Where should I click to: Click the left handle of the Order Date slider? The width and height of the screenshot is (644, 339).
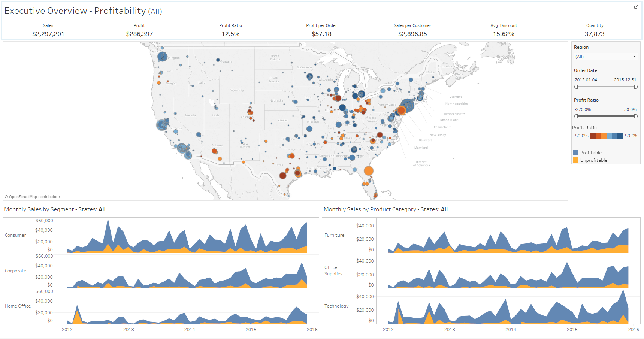pos(575,87)
